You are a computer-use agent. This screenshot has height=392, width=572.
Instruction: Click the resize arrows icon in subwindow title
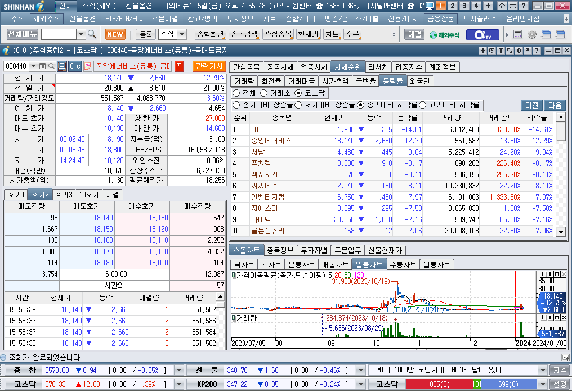[x=510, y=51]
